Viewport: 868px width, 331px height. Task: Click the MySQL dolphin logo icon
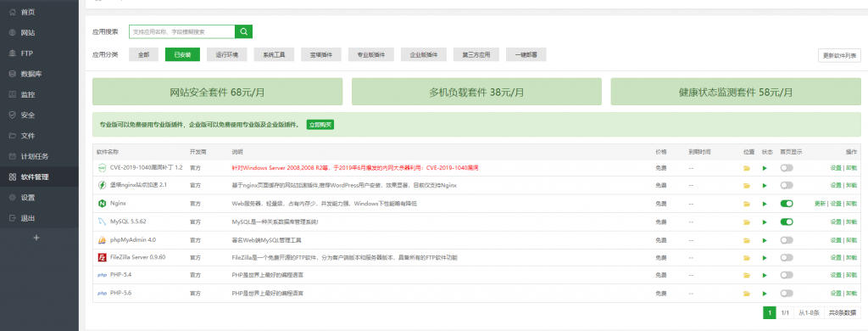pos(102,222)
